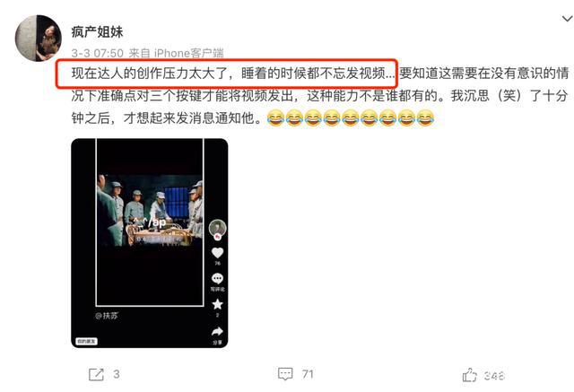The image size is (574, 392).
Task: Like the post with the thumbs-up icon
Action: [469, 375]
